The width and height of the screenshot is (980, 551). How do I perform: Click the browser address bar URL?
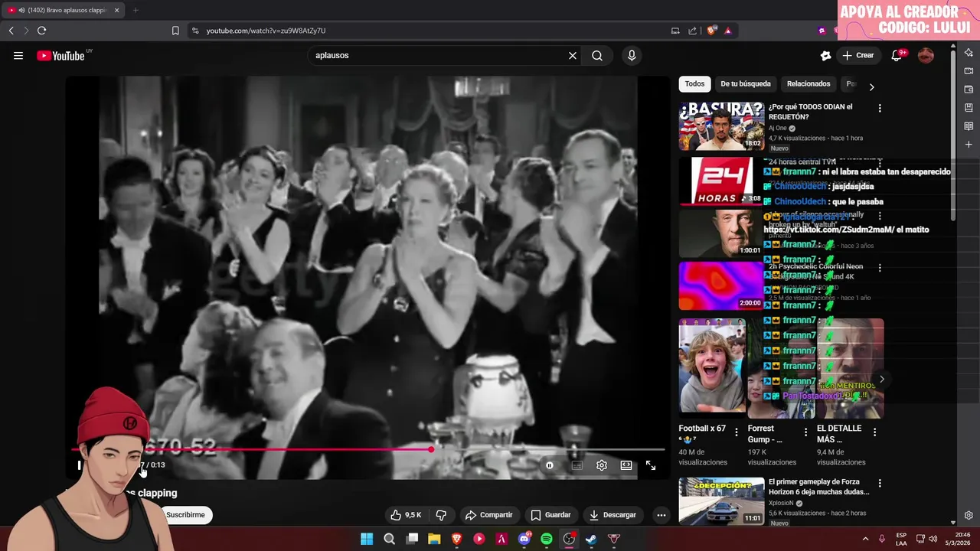266,31
